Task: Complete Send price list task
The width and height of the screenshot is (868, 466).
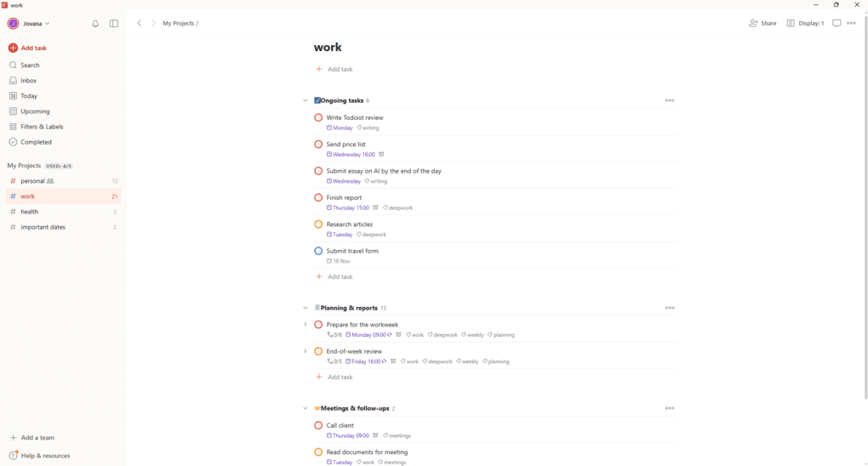Action: point(318,145)
